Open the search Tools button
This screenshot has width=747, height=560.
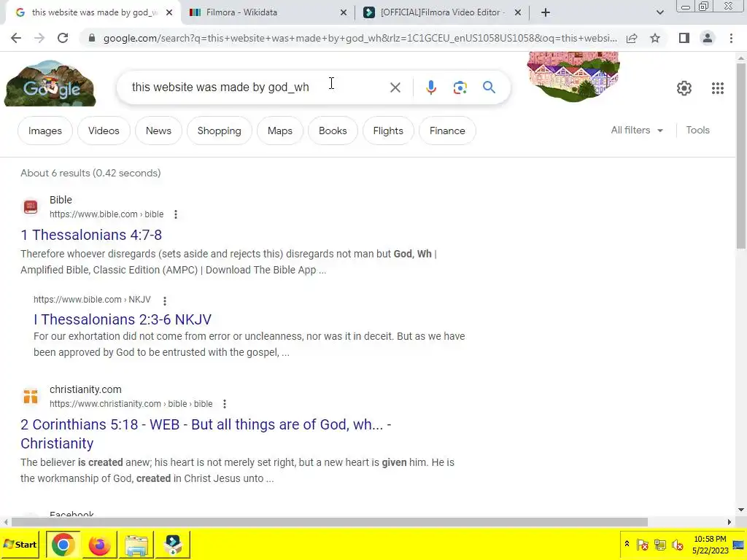[697, 130]
